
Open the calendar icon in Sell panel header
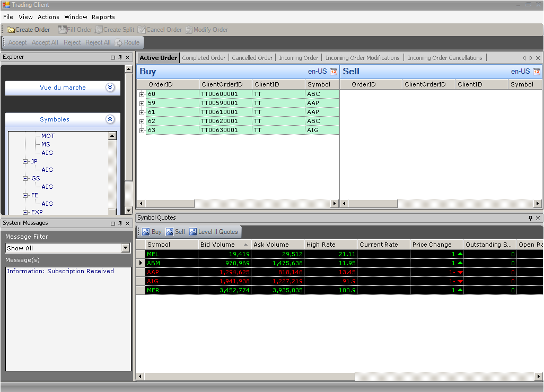537,72
